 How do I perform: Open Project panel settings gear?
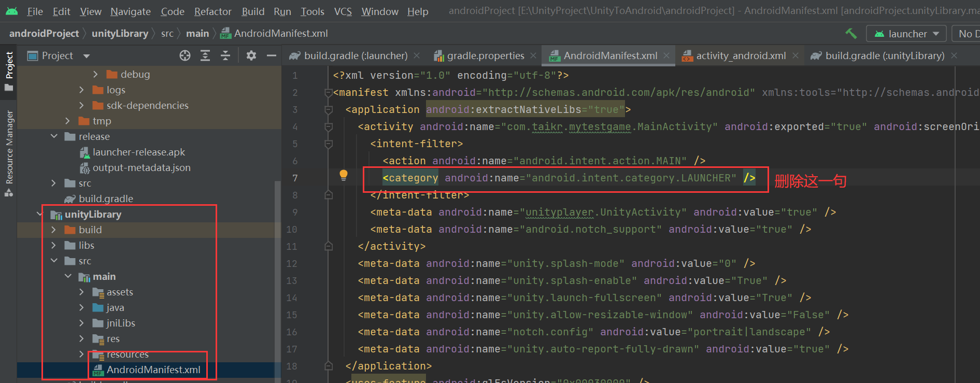(251, 55)
